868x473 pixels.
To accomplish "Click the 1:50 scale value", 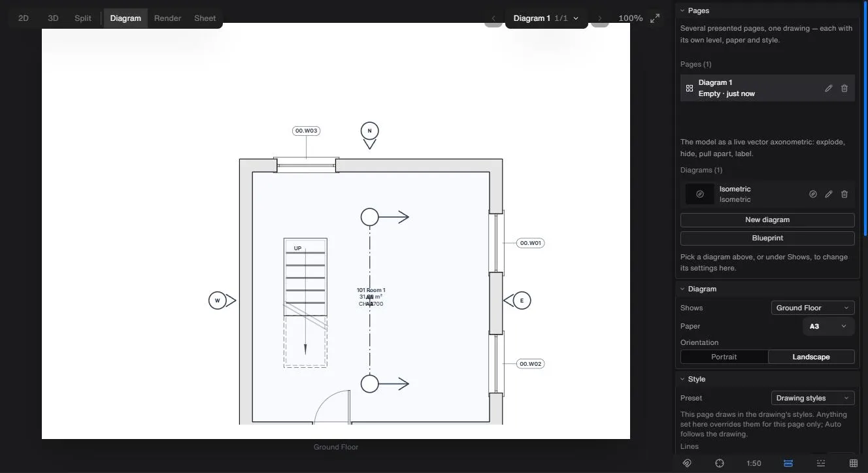I will (754, 463).
